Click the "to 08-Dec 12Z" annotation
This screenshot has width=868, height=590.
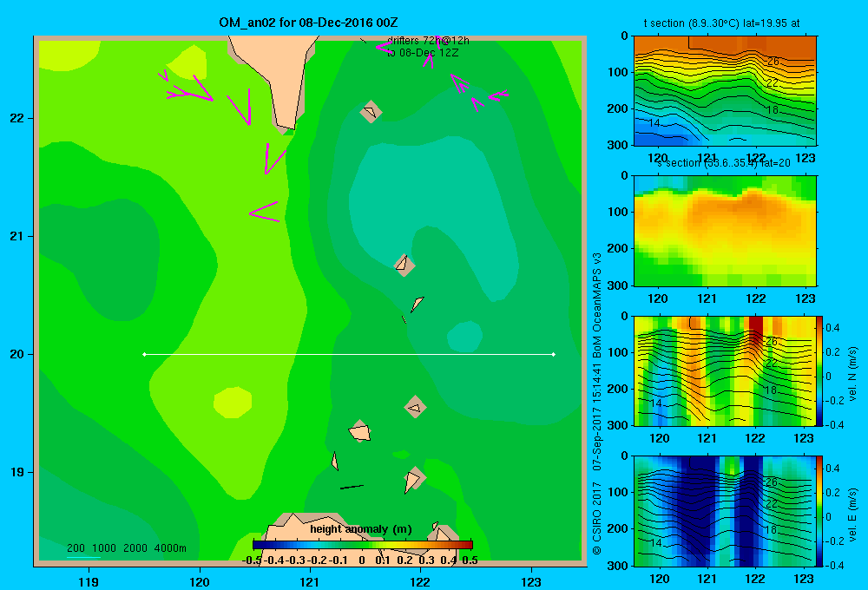(423, 53)
